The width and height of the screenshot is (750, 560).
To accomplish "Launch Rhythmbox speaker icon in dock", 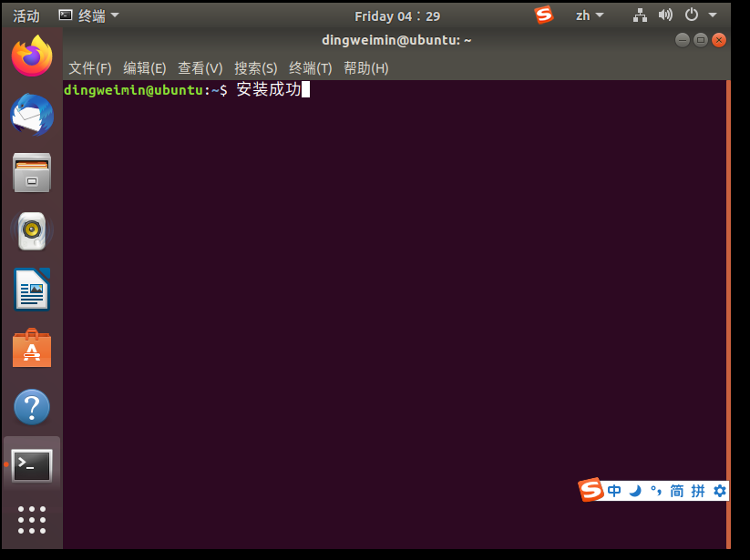I will coord(32,231).
